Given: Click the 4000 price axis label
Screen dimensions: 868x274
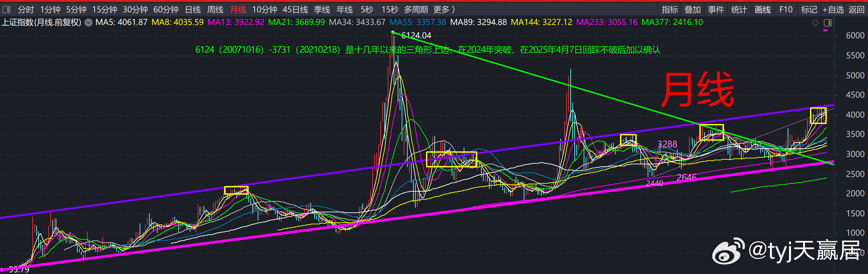Looking at the screenshot, I should 855,115.
